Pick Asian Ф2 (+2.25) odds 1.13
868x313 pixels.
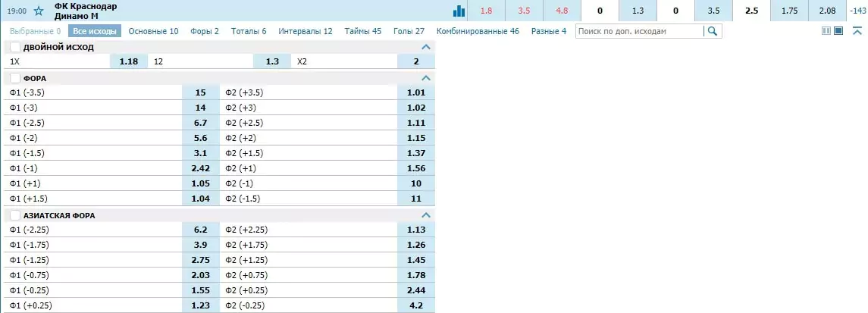pyautogui.click(x=416, y=230)
